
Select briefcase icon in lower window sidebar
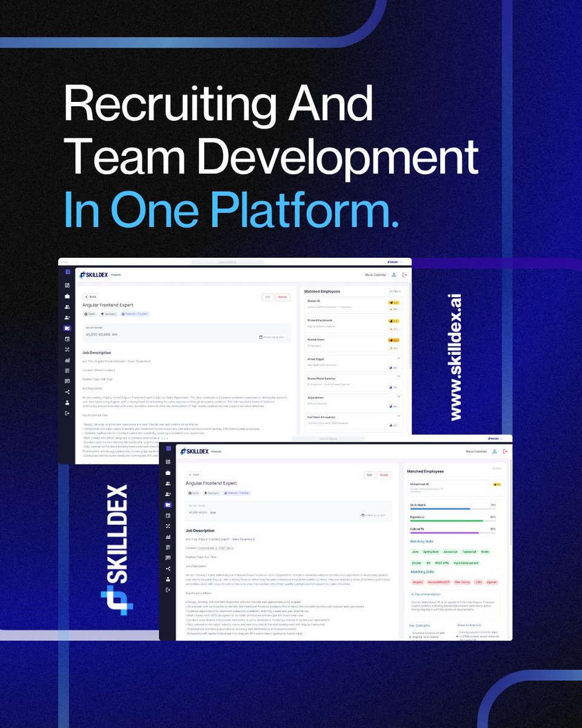(x=168, y=473)
